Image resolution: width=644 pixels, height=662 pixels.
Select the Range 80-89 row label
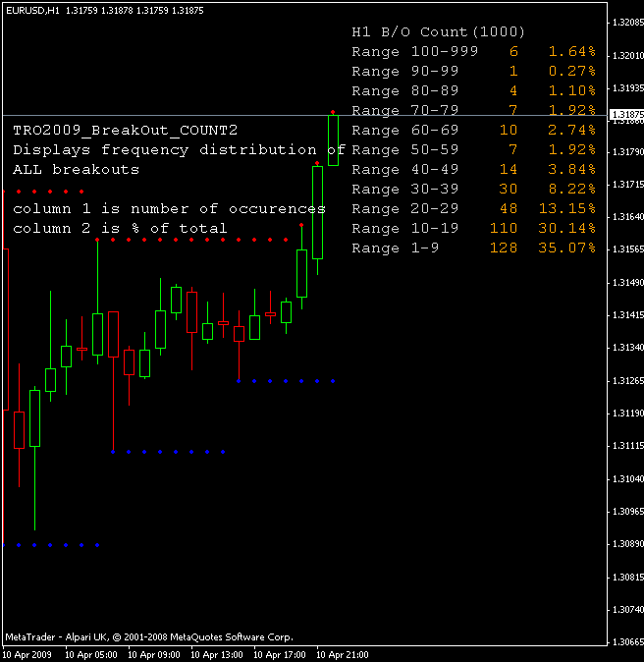tap(405, 90)
